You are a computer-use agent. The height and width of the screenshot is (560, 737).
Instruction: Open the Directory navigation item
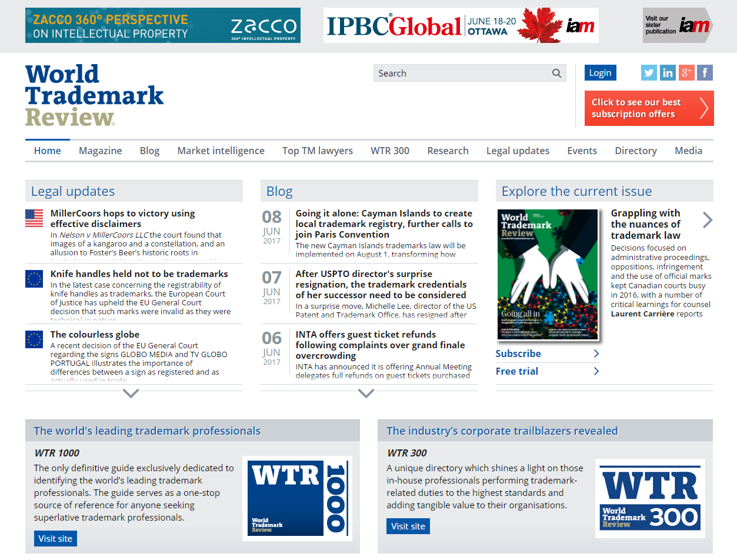pos(636,151)
